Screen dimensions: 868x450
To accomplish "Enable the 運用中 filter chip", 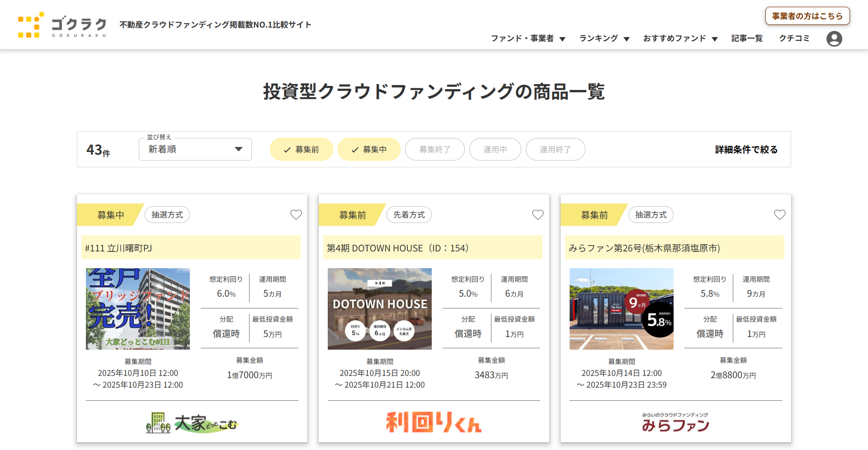I will coord(495,150).
